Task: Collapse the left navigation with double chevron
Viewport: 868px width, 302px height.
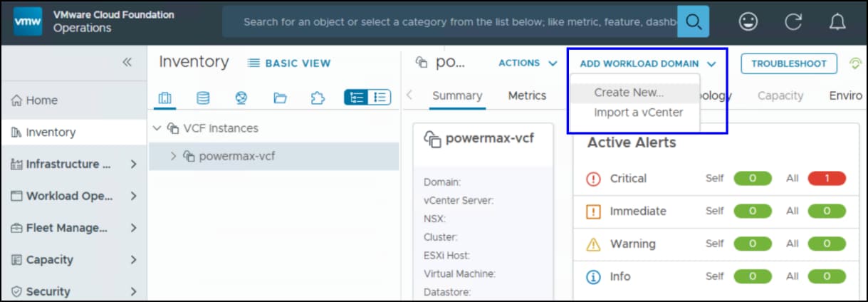Action: tap(127, 62)
